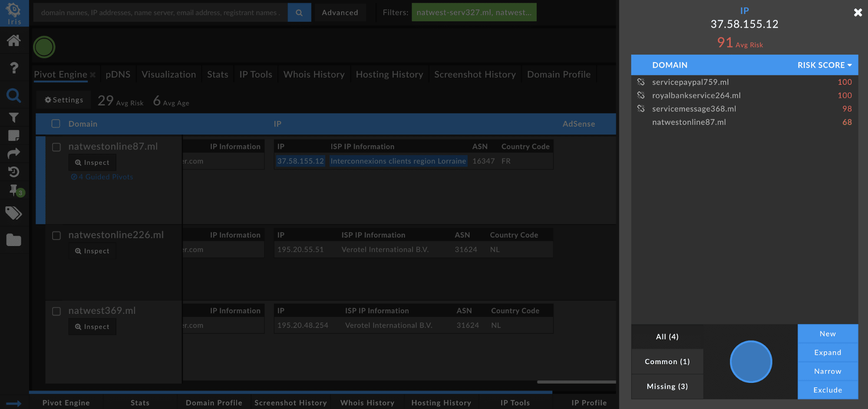Open the history clock icon
This screenshot has width=868, height=409.
pos(13,172)
